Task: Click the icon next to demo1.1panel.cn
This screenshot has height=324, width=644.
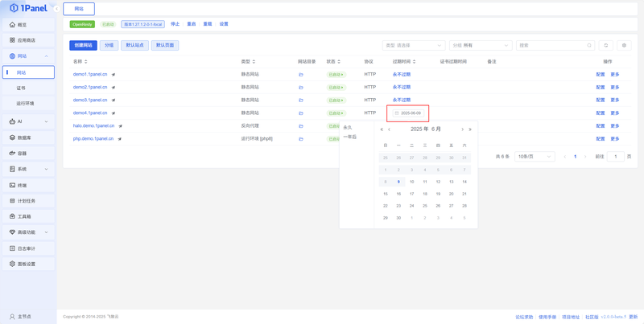Action: coord(114,75)
